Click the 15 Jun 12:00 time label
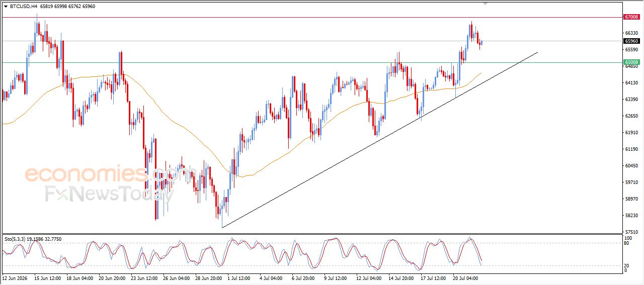 [48, 277]
